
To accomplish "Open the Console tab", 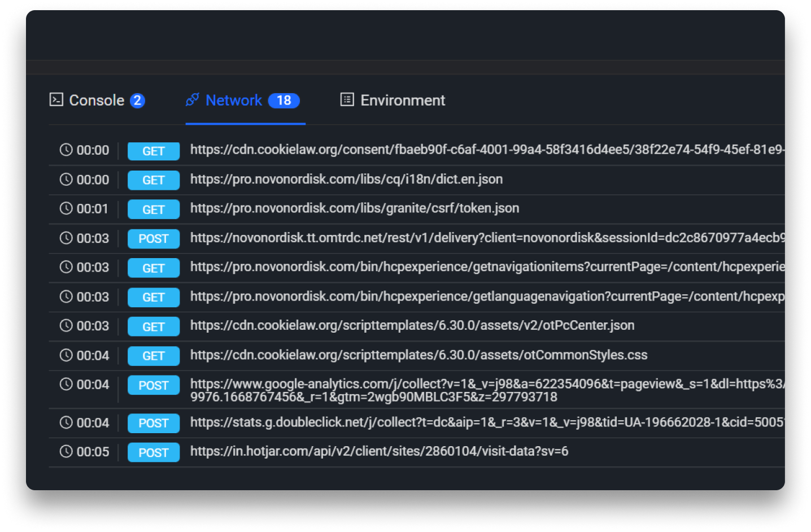I will pos(97,100).
